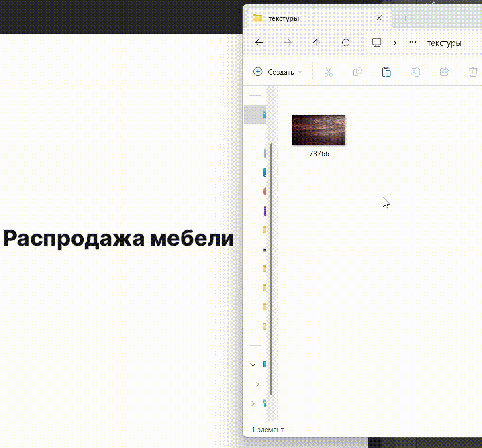Close the текстуры tab

coord(379,18)
